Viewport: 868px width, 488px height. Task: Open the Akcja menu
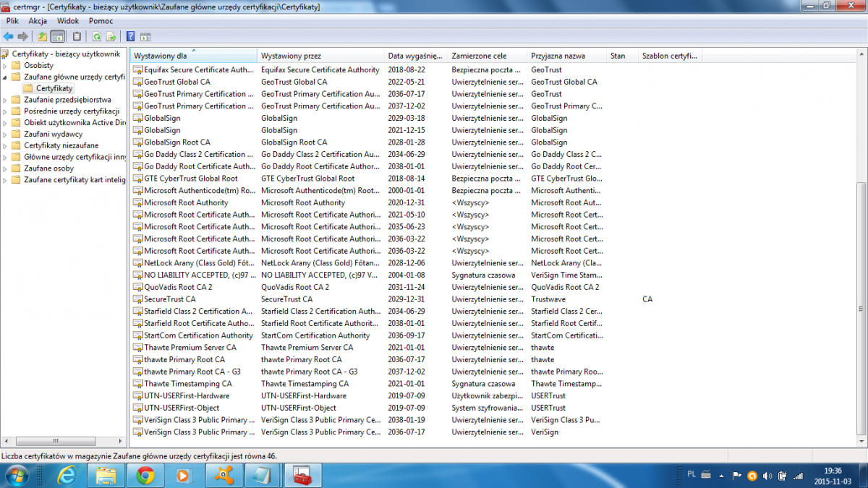(x=38, y=21)
